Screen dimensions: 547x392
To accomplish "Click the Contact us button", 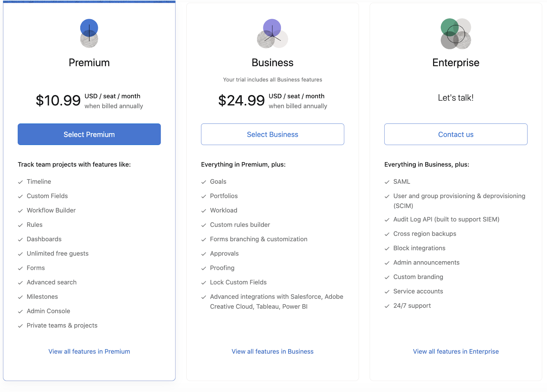I will coord(456,134).
